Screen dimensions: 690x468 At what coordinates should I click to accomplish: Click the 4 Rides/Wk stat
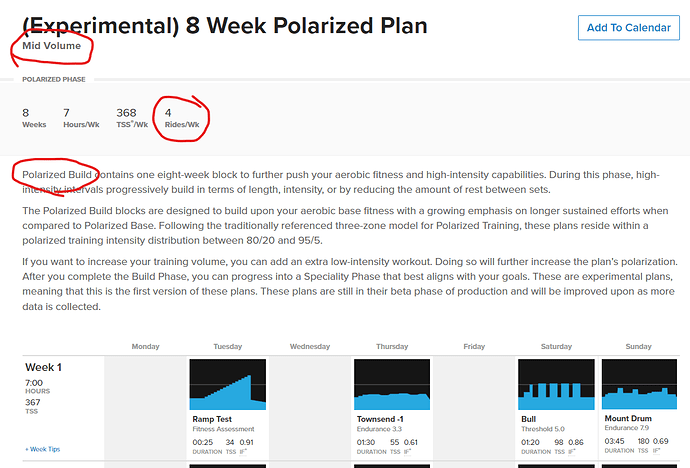(182, 118)
